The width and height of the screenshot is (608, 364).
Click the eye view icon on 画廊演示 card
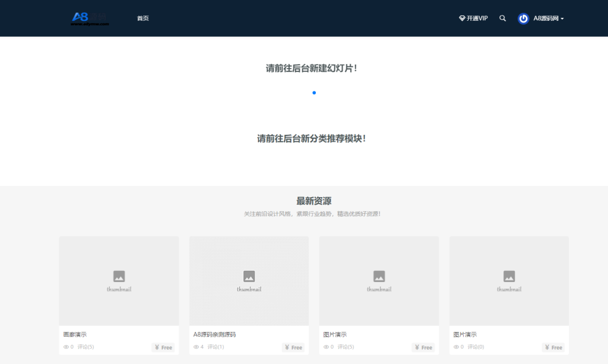66,347
